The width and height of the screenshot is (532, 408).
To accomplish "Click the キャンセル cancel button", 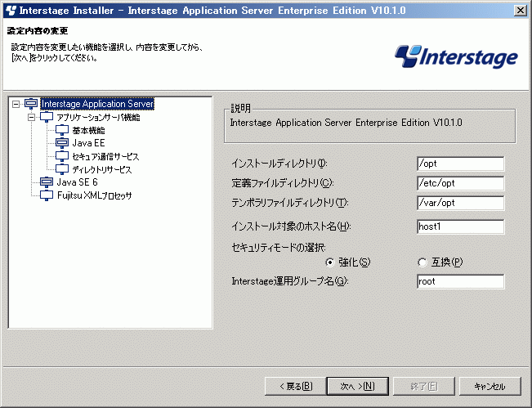I will [490, 386].
